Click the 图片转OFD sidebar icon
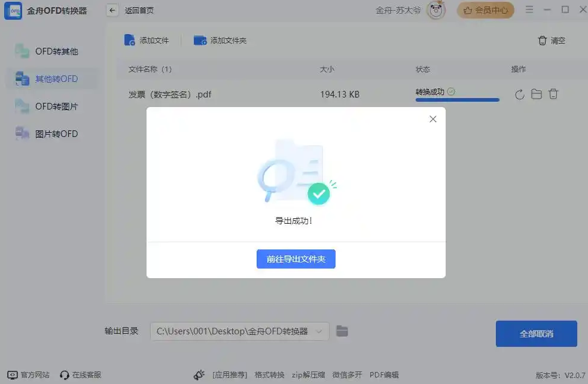The image size is (588, 384). 22,133
